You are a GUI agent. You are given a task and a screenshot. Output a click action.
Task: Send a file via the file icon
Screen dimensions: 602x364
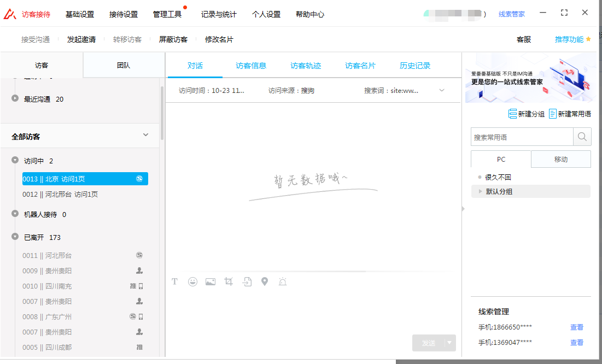[x=247, y=282]
